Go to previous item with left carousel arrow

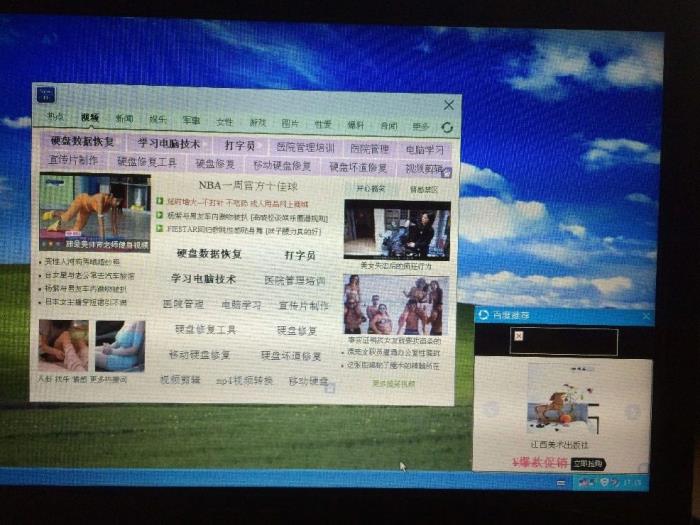[x=489, y=410]
